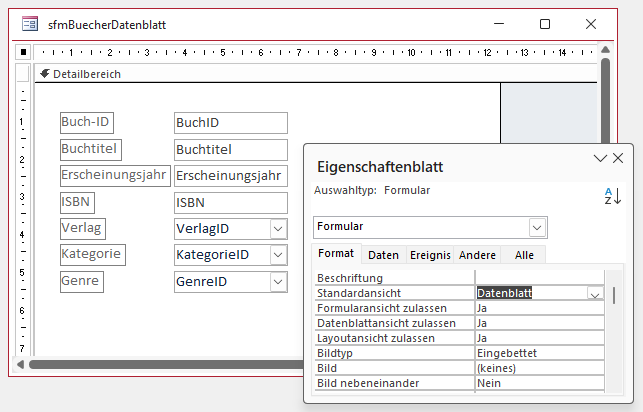Select the Buch-ID label
Viewport: 643px width, 412px height.
pos(87,123)
